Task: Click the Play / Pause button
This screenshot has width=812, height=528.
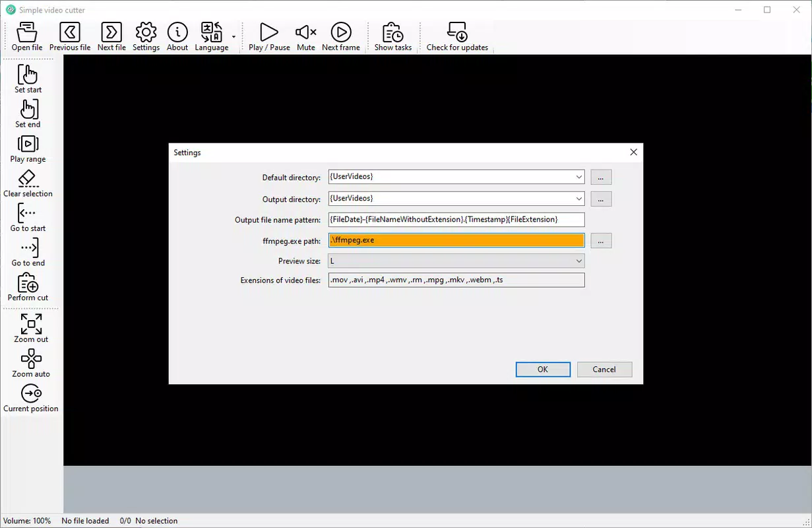Action: click(269, 37)
